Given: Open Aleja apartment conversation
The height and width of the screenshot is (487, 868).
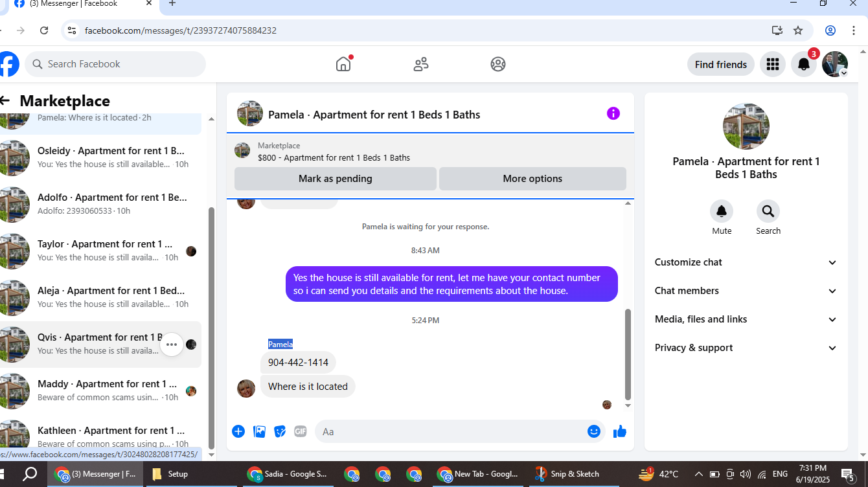Looking at the screenshot, I should (x=100, y=297).
